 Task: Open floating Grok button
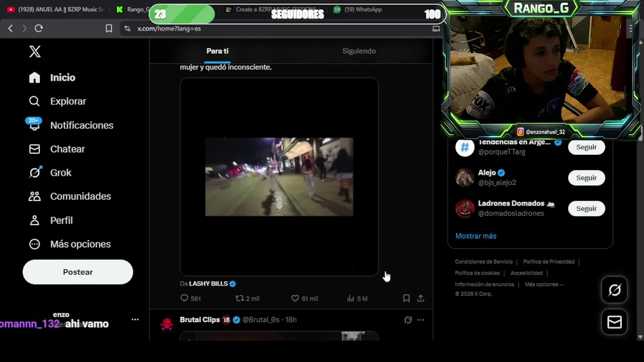click(614, 290)
